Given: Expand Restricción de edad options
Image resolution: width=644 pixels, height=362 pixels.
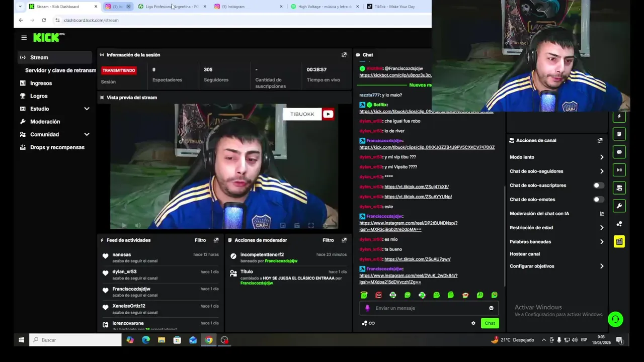Looking at the screenshot, I should pos(602,228).
